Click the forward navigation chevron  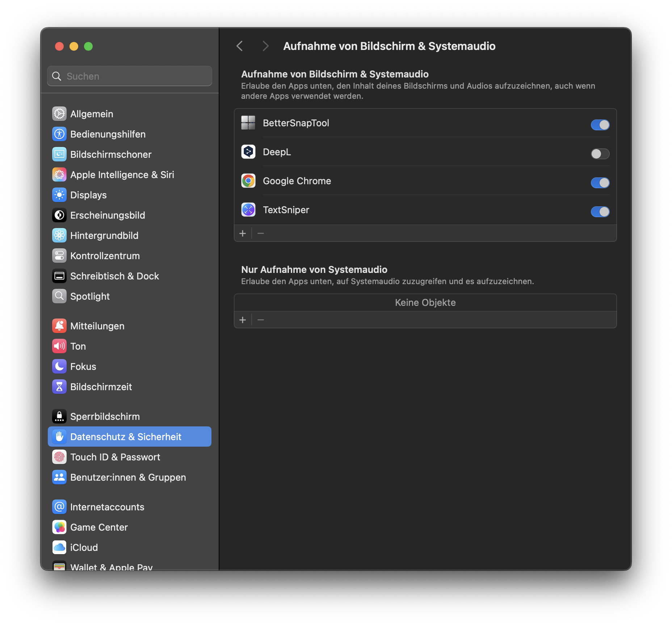click(265, 46)
